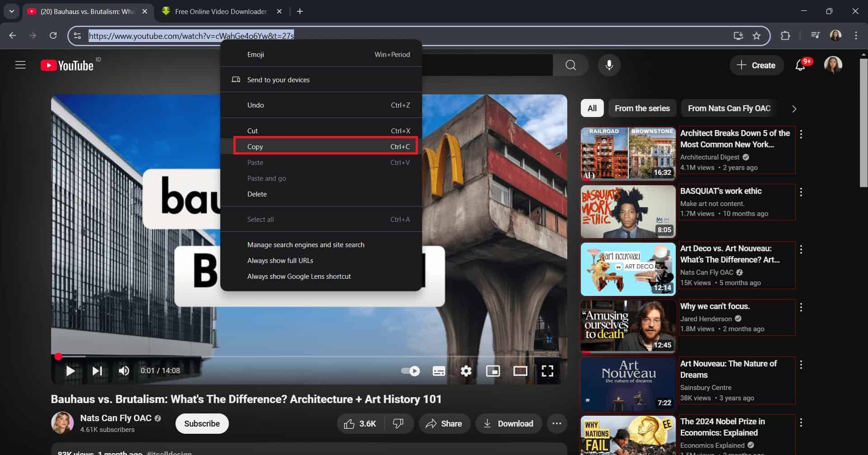Click the search magnifier button

571,65
